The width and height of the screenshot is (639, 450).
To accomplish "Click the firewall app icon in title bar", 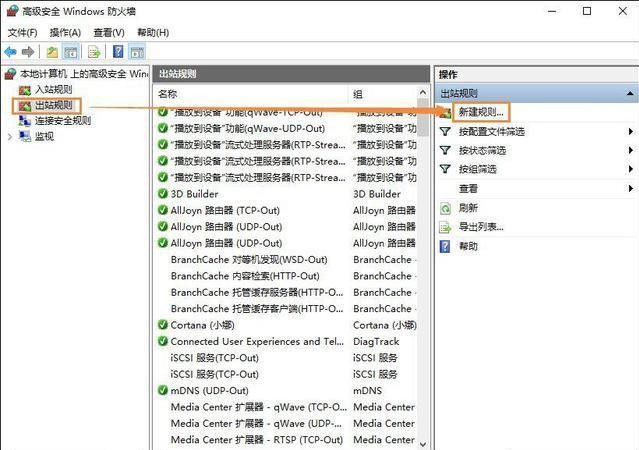I will coord(13,11).
